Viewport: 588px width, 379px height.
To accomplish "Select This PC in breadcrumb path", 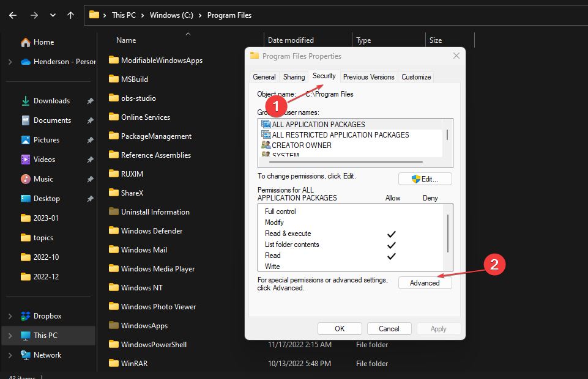I will pyautogui.click(x=124, y=15).
